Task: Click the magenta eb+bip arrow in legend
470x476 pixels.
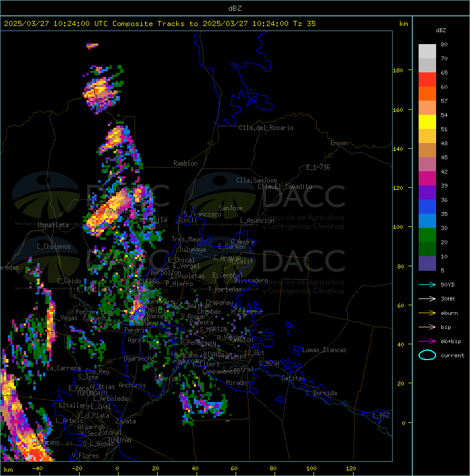Action: point(427,341)
